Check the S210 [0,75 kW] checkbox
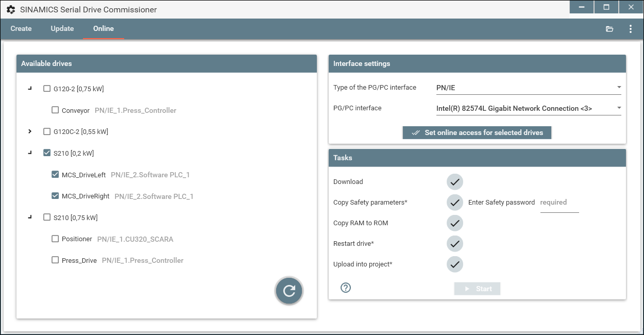The width and height of the screenshot is (644, 335). 47,217
